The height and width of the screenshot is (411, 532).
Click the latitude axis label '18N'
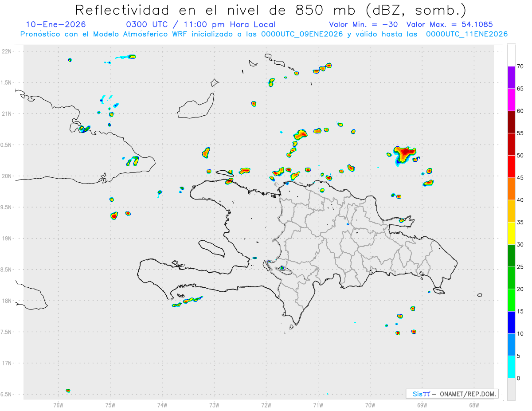click(x=8, y=301)
